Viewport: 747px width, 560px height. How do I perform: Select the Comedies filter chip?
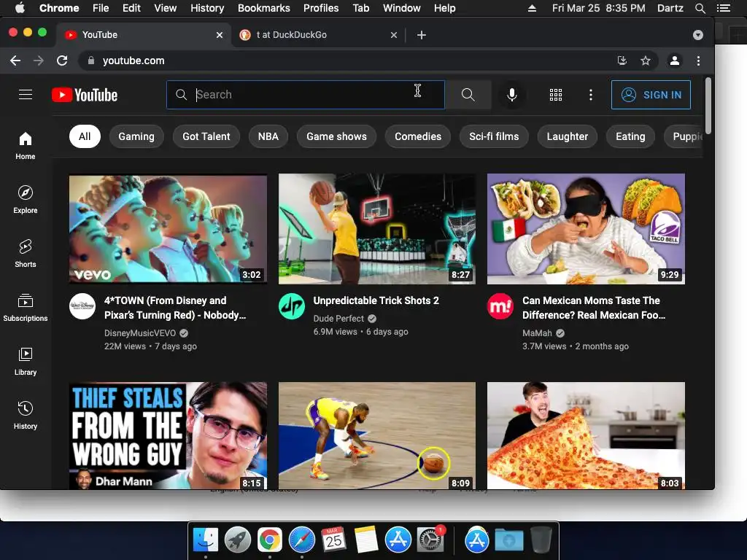(418, 136)
